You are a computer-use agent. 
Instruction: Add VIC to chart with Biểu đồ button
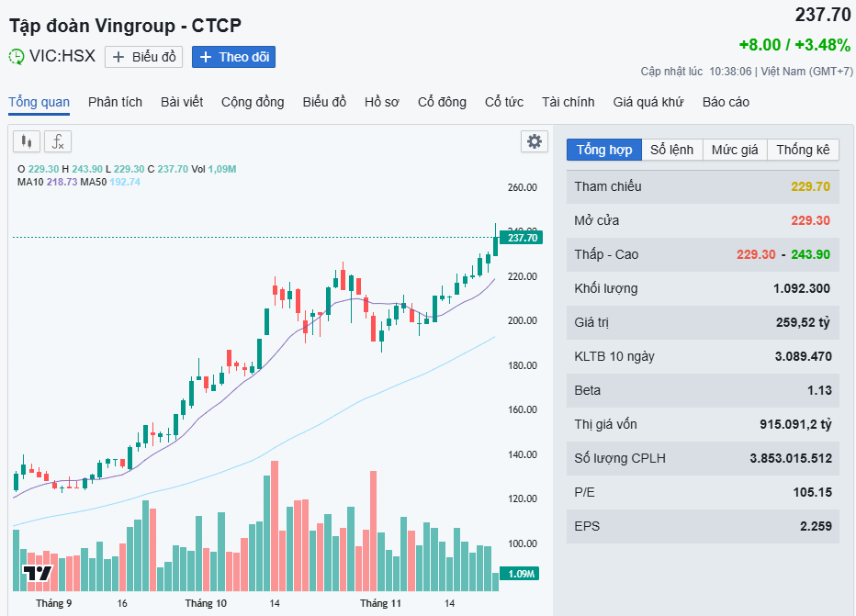(143, 57)
